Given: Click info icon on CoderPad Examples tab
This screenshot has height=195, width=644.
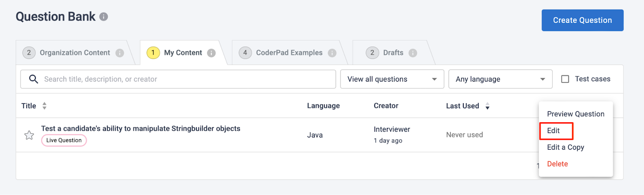Looking at the screenshot, I should (x=332, y=53).
